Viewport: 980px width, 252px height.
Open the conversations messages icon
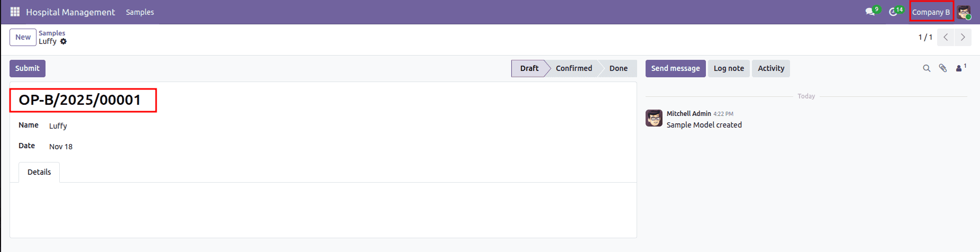coord(870,12)
